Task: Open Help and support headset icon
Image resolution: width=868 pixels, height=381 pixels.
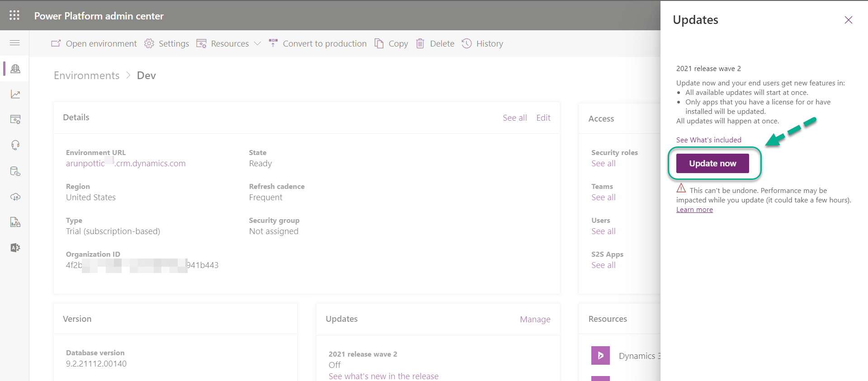Action: click(x=15, y=145)
